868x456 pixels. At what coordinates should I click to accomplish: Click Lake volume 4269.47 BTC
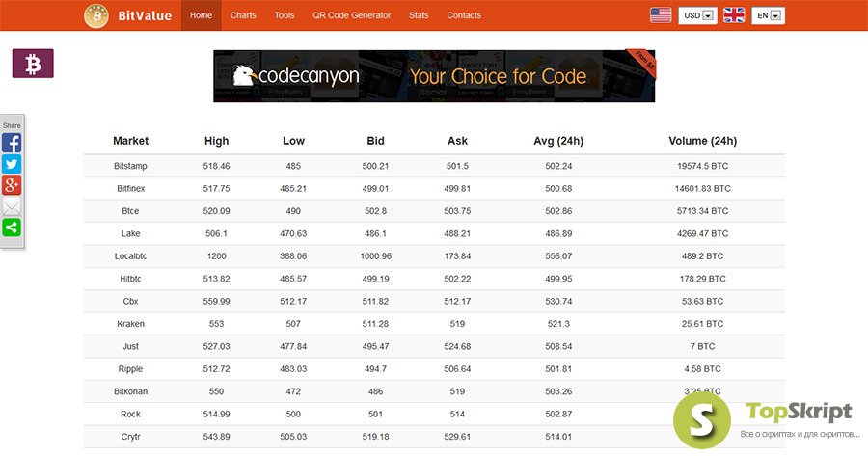coord(702,233)
